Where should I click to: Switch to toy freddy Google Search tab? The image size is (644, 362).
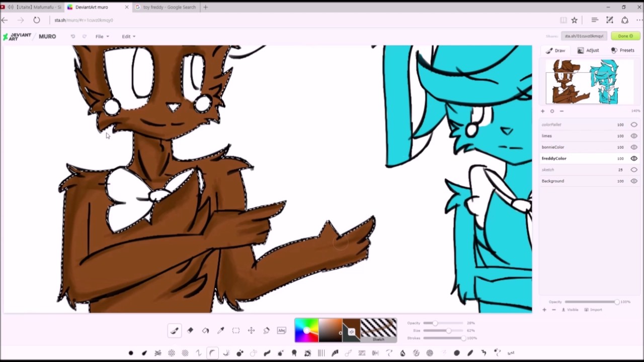[166, 7]
